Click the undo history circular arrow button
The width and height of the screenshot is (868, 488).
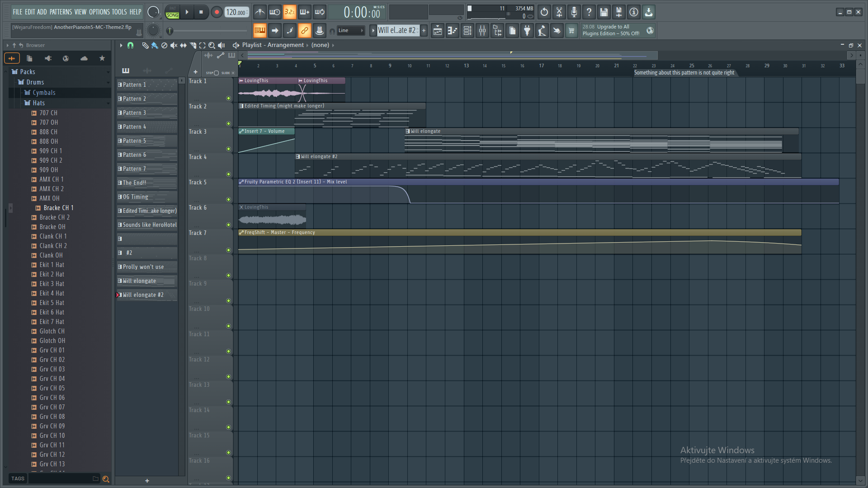pyautogui.click(x=544, y=12)
